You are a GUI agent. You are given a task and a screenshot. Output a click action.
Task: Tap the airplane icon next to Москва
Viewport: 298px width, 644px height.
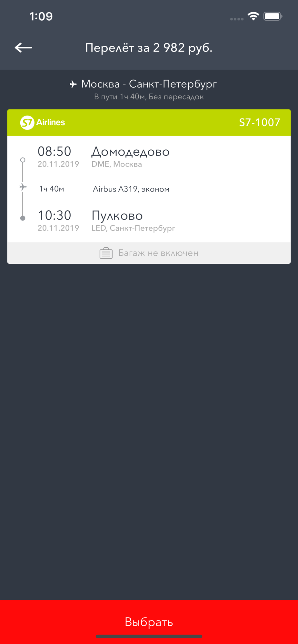coord(73,84)
